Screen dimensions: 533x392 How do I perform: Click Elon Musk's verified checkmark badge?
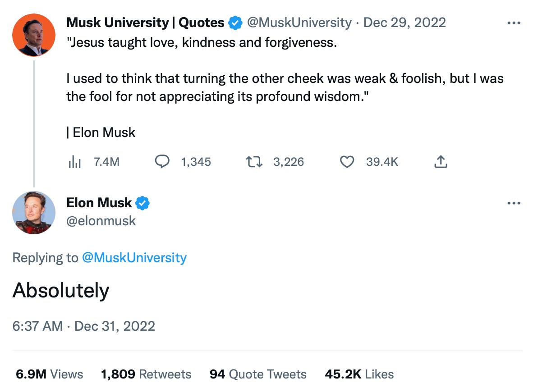coord(142,203)
